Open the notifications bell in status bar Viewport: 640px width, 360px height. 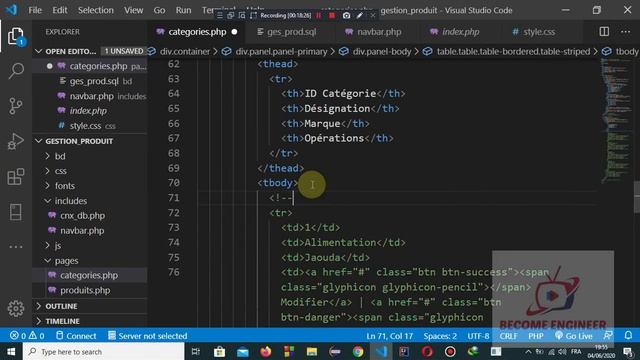click(628, 336)
